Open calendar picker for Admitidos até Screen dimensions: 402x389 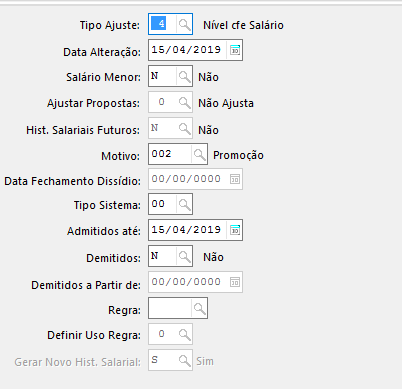(x=235, y=230)
